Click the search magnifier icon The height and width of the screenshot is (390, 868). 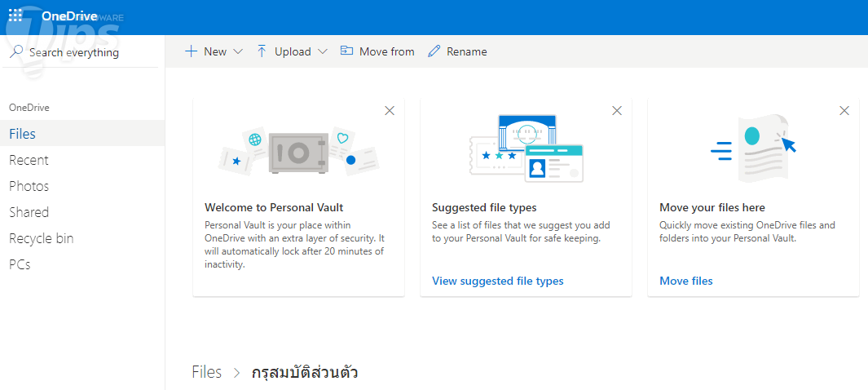[16, 52]
